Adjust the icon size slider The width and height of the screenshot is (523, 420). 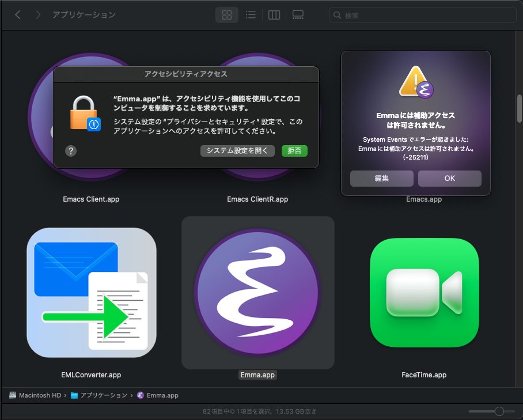[x=492, y=411]
